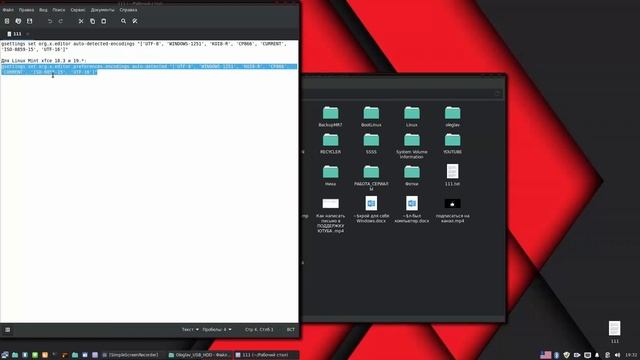Click the first line of the document
The height and width of the screenshot is (360, 640).
tap(144, 44)
